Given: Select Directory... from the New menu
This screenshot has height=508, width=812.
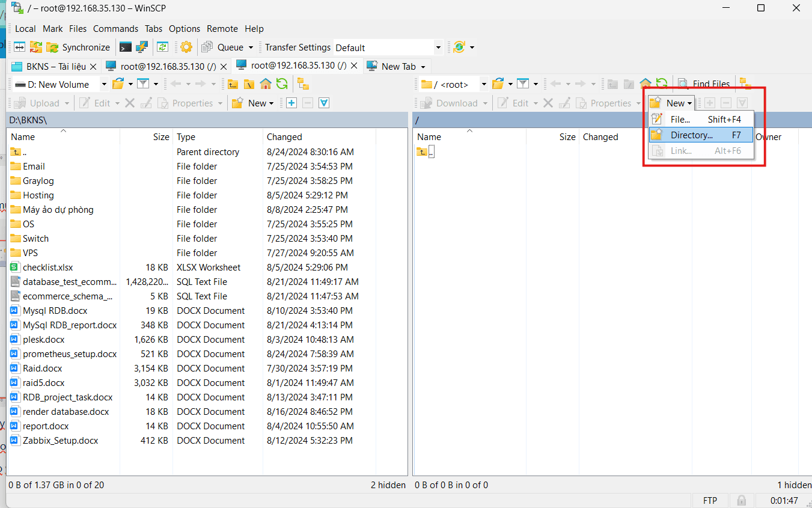Looking at the screenshot, I should click(689, 135).
